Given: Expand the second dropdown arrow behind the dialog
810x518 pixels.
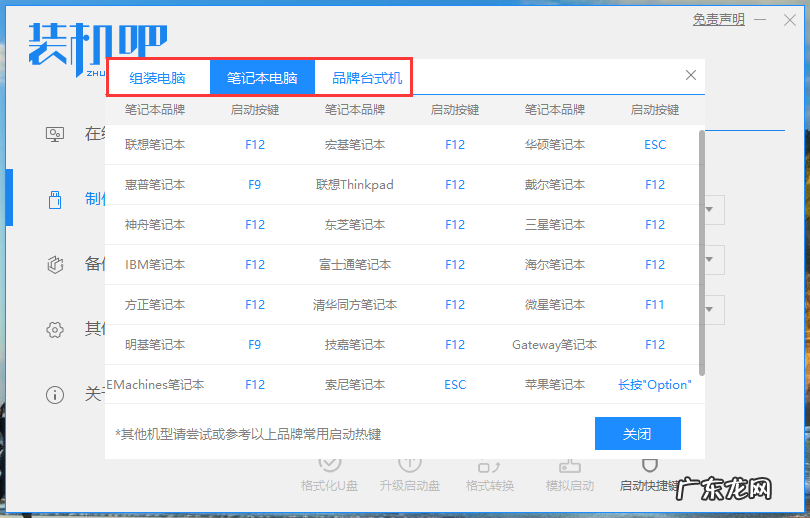Looking at the screenshot, I should [x=710, y=259].
